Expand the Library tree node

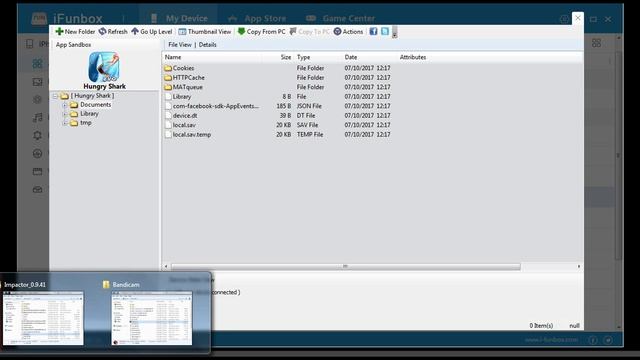pyautogui.click(x=64, y=114)
